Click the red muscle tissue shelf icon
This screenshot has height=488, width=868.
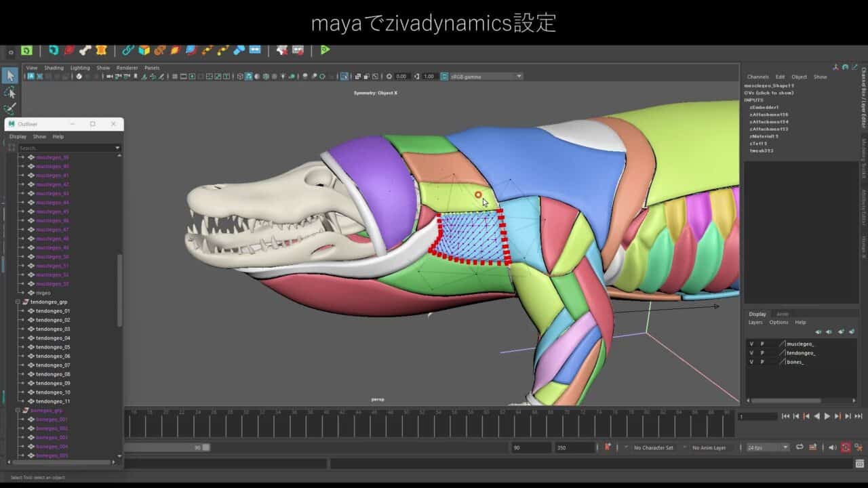[x=69, y=50]
